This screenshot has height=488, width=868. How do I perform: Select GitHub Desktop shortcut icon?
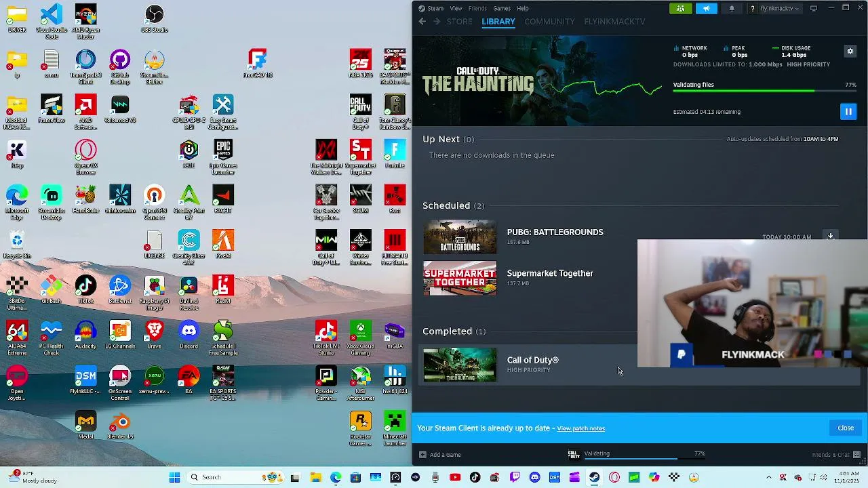pos(120,66)
